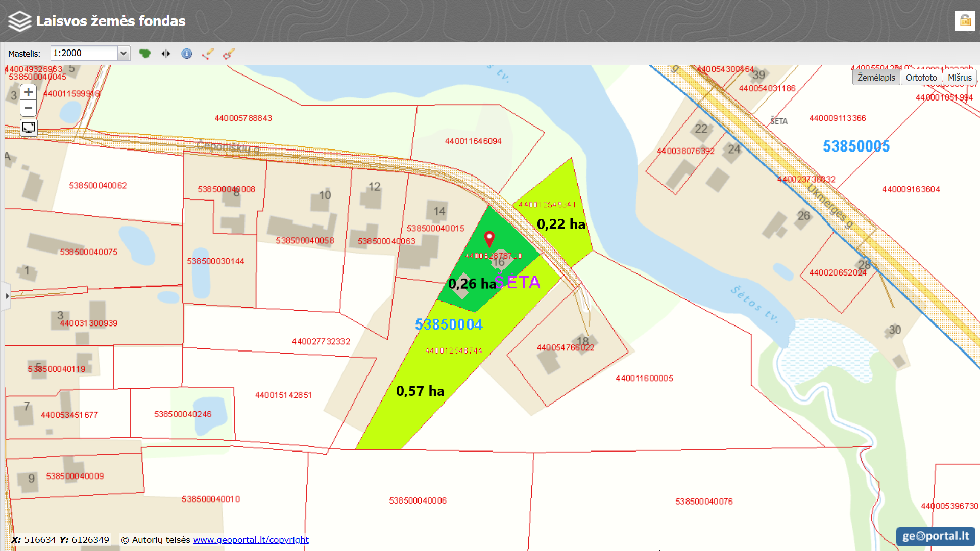Switch basemap to Mišrus

960,78
